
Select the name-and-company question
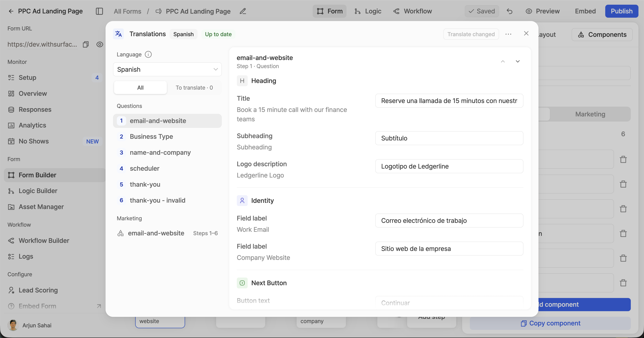click(167, 153)
